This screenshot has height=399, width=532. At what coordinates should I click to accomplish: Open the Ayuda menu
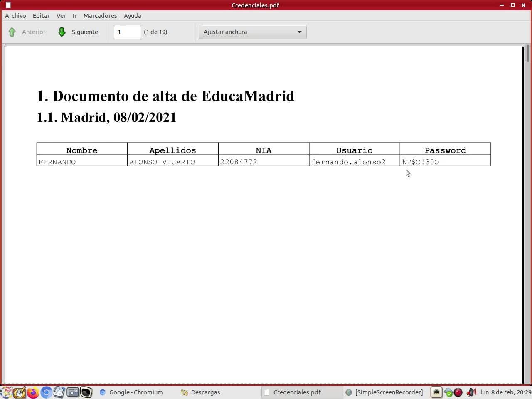[133, 16]
